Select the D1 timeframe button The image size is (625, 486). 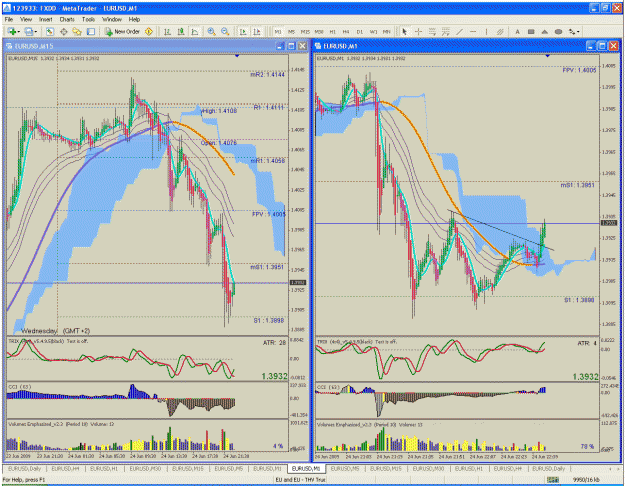coord(360,31)
